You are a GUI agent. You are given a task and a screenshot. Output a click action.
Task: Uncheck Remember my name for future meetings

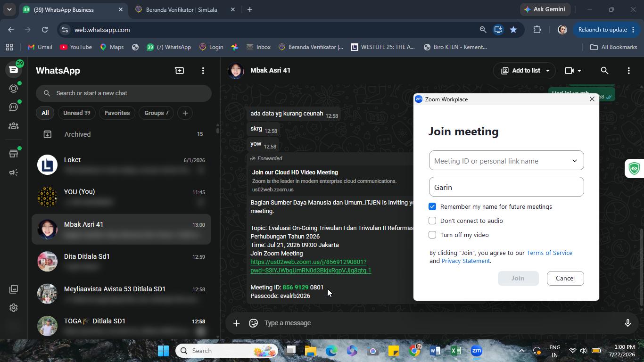(x=432, y=206)
